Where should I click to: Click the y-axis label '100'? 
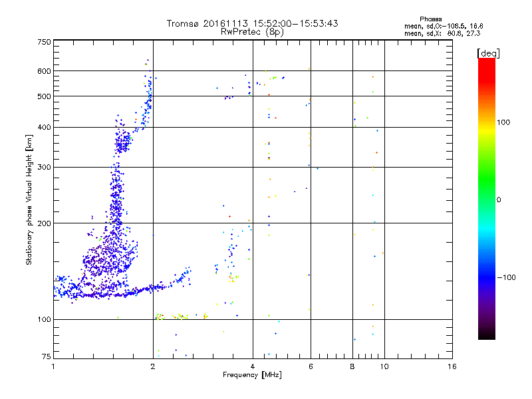point(44,319)
